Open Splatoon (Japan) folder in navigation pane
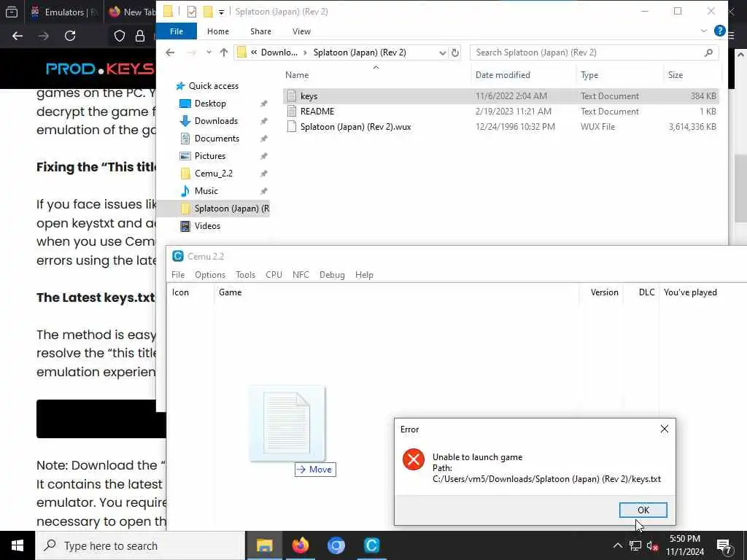 (213, 209)
